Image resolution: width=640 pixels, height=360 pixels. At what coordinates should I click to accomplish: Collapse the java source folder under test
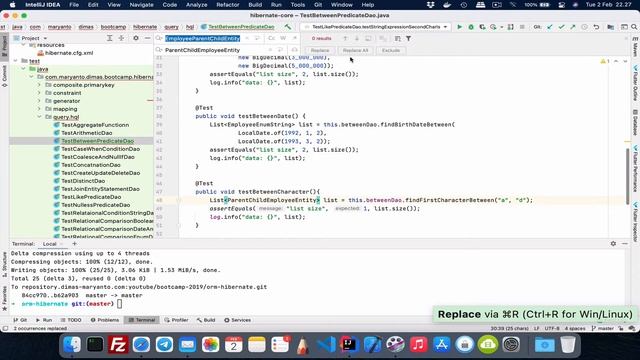click(23, 69)
